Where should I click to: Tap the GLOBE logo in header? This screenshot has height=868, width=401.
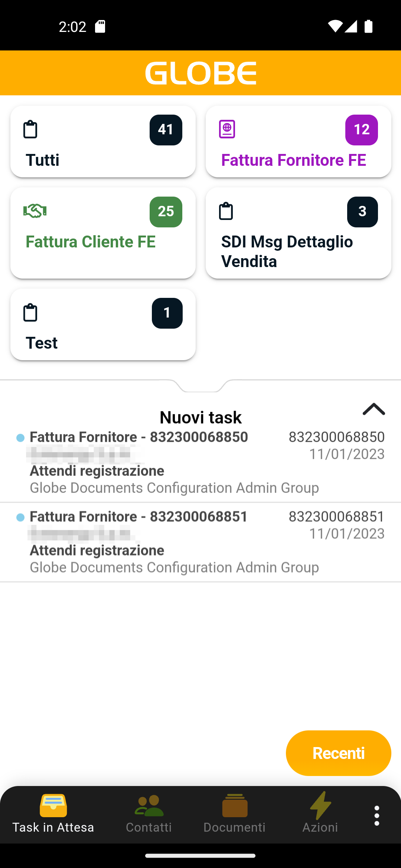tap(200, 73)
